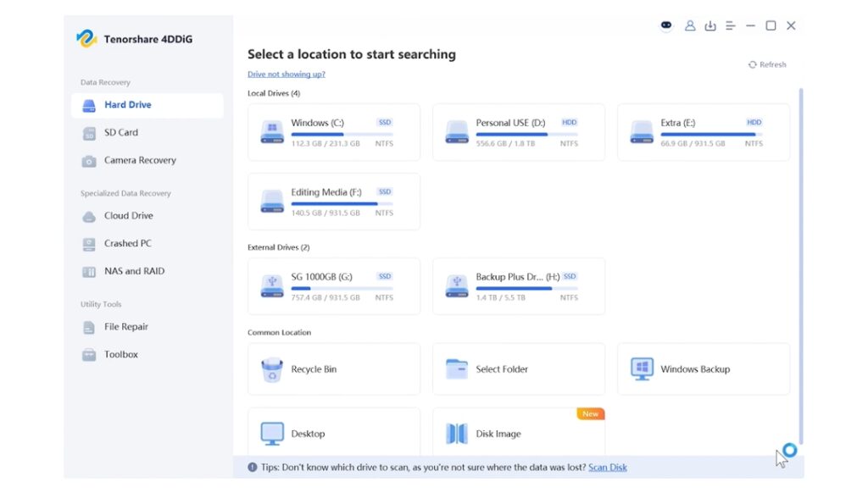This screenshot has width=868, height=493.
Task: Click the Desktop monitor icon
Action: [x=272, y=433]
